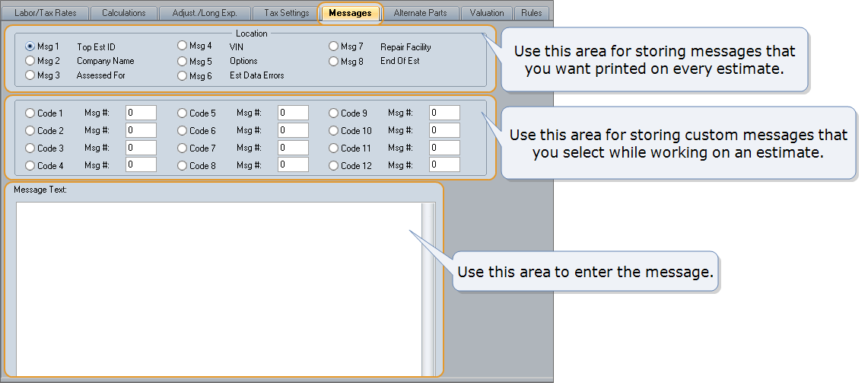This screenshot has width=868, height=383.
Task: Select Msg 6 Est Data Errors option
Action: pyautogui.click(x=183, y=76)
